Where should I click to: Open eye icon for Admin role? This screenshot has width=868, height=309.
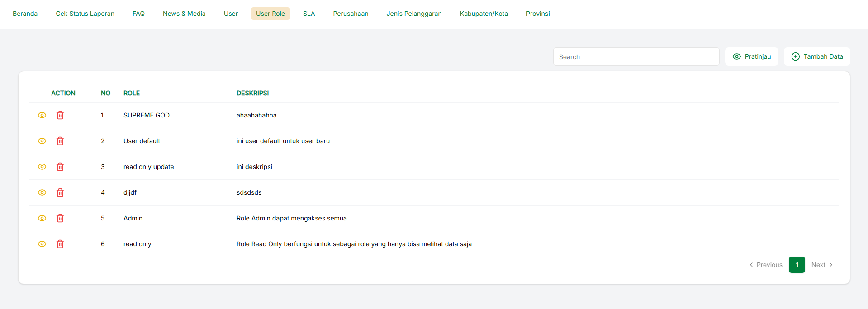pyautogui.click(x=42, y=218)
